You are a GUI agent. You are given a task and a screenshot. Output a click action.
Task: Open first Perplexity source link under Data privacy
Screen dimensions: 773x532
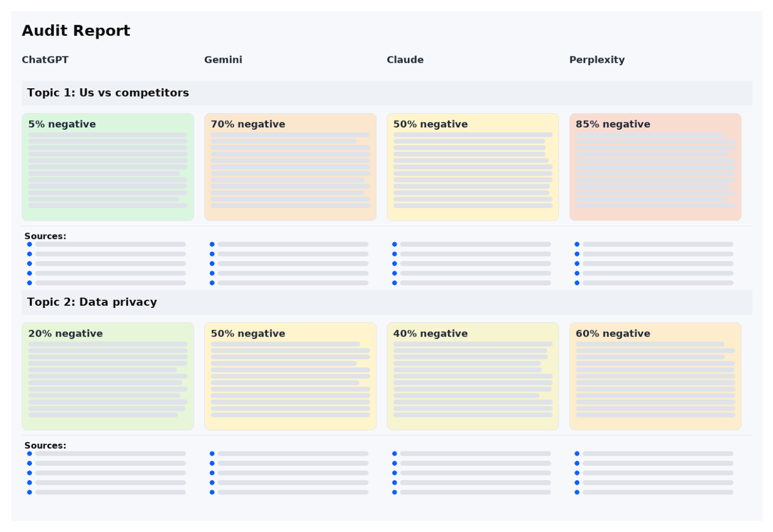click(x=658, y=454)
